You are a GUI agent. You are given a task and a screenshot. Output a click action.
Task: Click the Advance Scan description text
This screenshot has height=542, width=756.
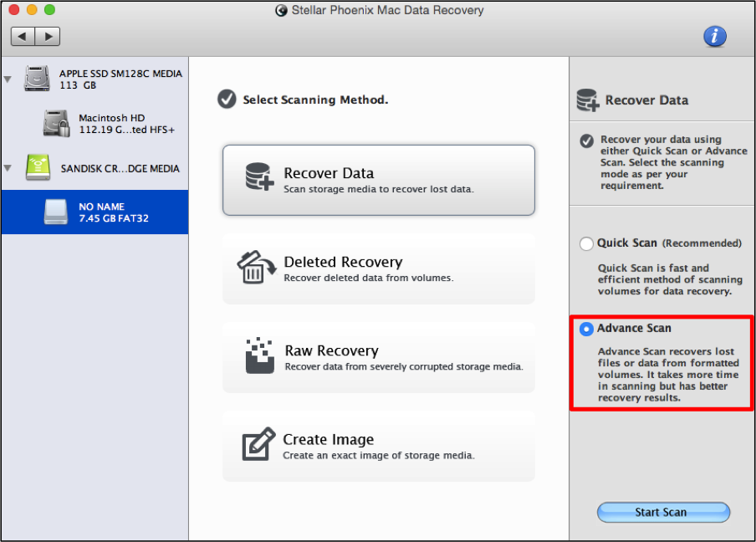click(668, 375)
